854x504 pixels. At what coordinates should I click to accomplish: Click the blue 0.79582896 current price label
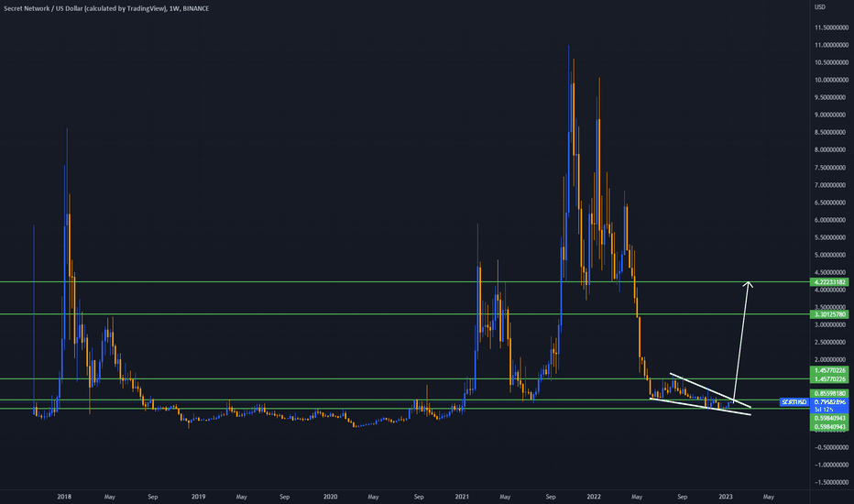[x=829, y=402]
